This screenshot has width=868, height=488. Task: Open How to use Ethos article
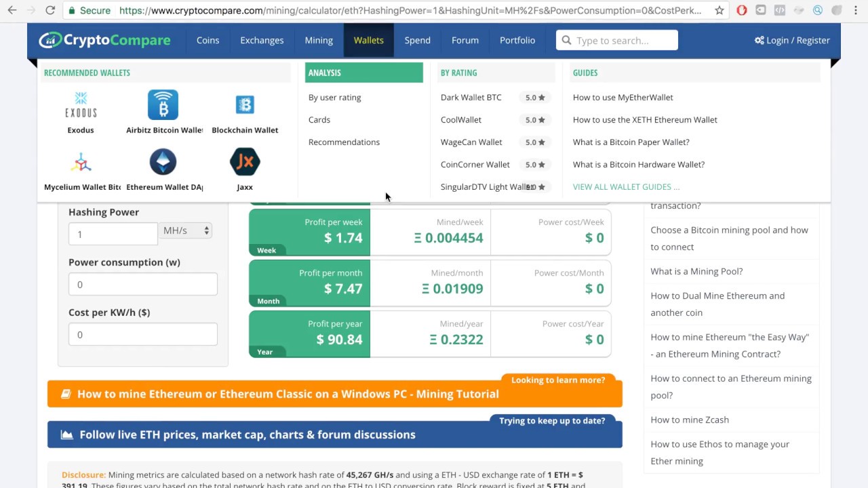point(720,452)
